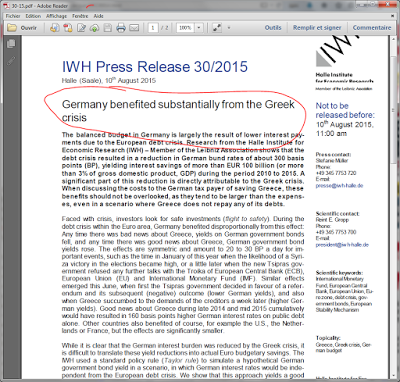400x382 pixels.
Task: Open the Affichage menu
Action: (56, 16)
